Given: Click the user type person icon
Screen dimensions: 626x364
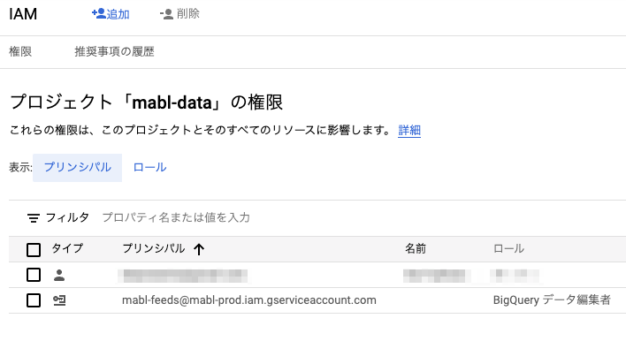Looking at the screenshot, I should point(59,275).
